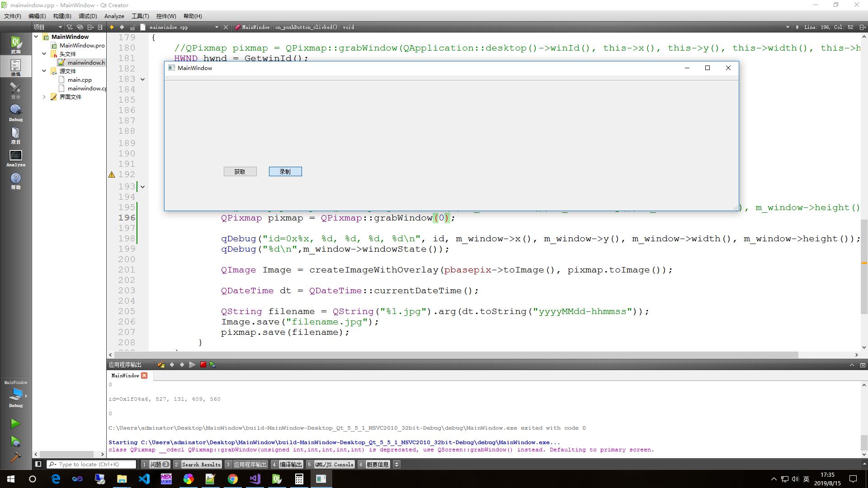
Task: Toggle the read-only lock icon
Action: point(132,27)
